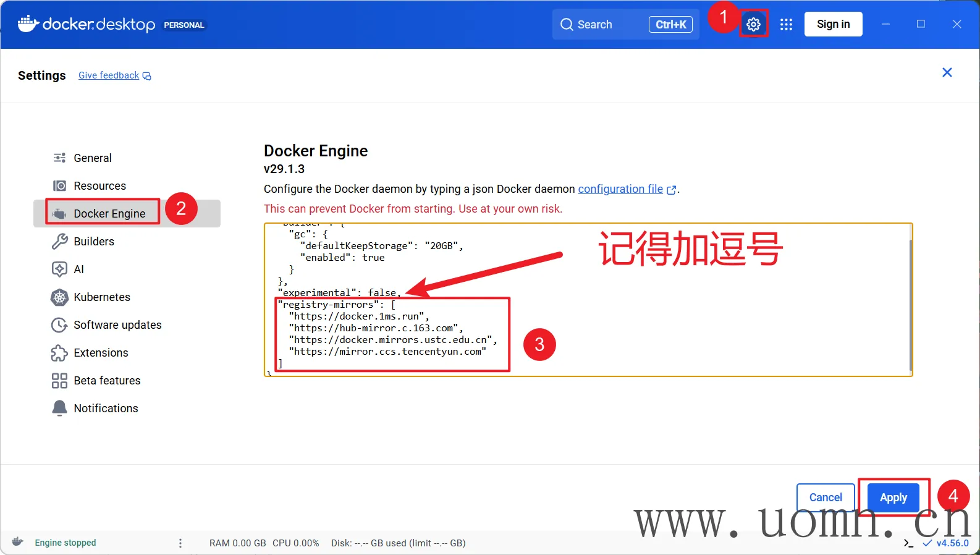The width and height of the screenshot is (980, 555).
Task: Open the apps grid launcher icon
Action: click(786, 25)
